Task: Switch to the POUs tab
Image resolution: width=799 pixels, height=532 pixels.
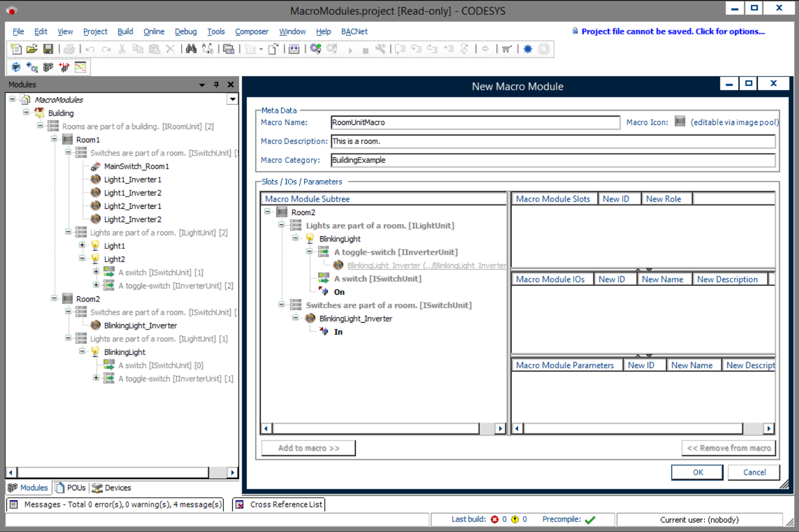Action: (x=71, y=488)
